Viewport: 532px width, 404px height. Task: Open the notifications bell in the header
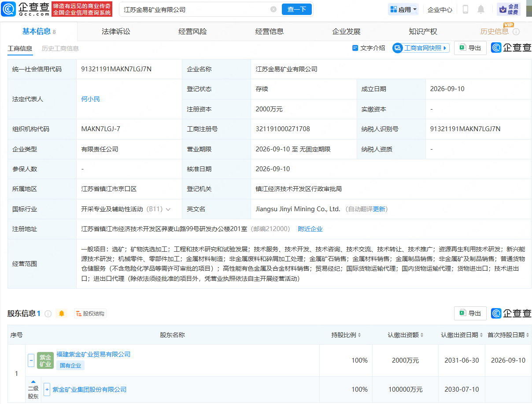coord(481,9)
